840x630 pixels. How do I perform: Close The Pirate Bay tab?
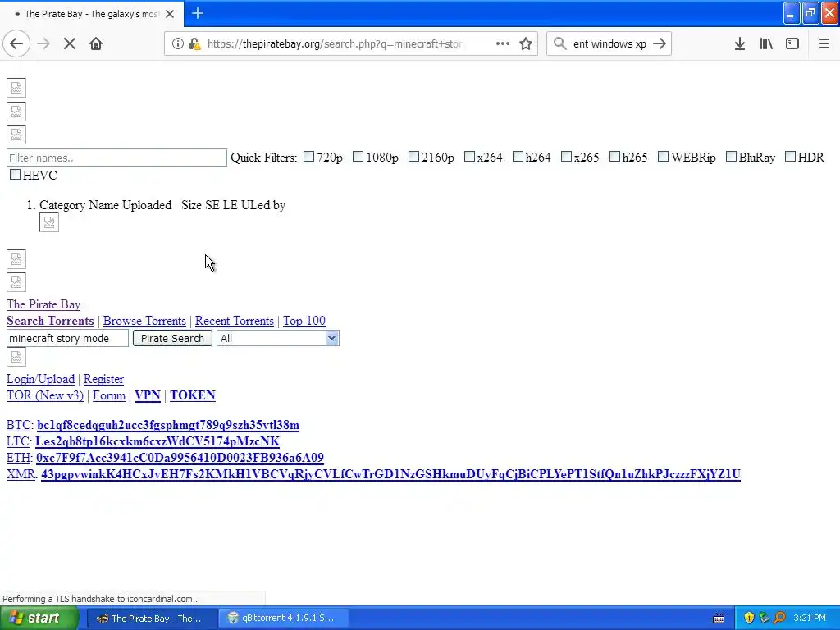coord(170,14)
